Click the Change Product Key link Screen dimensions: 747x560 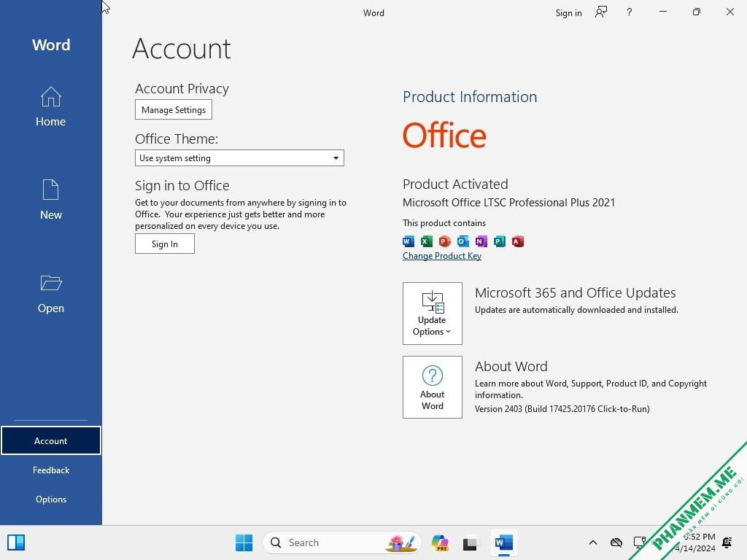pos(441,256)
